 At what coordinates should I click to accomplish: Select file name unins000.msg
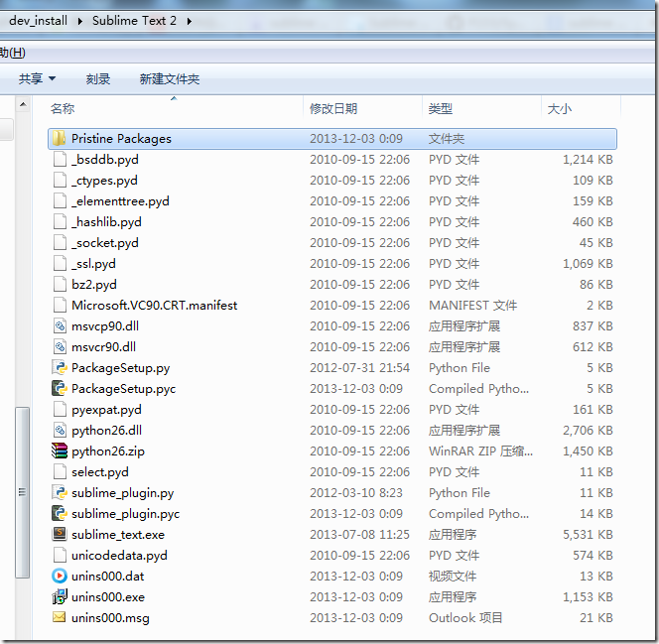[110, 618]
